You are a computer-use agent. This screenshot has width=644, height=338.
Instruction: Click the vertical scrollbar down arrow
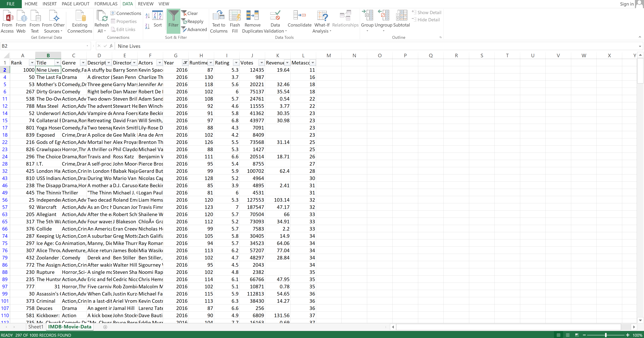pos(640,320)
